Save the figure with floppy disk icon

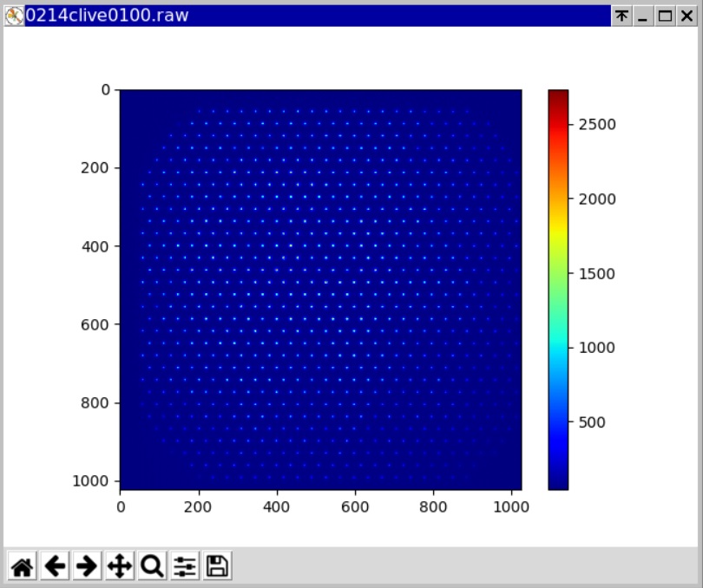[217, 566]
